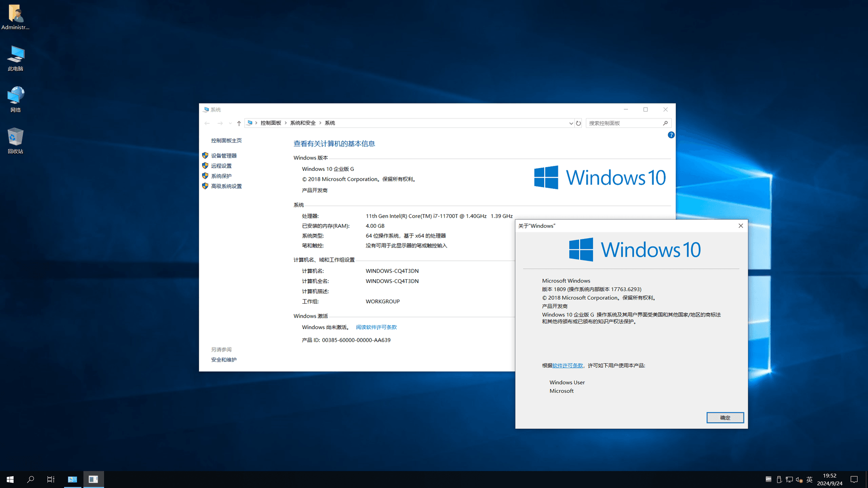Click the taskbar clock showing 19:52

tap(830, 479)
